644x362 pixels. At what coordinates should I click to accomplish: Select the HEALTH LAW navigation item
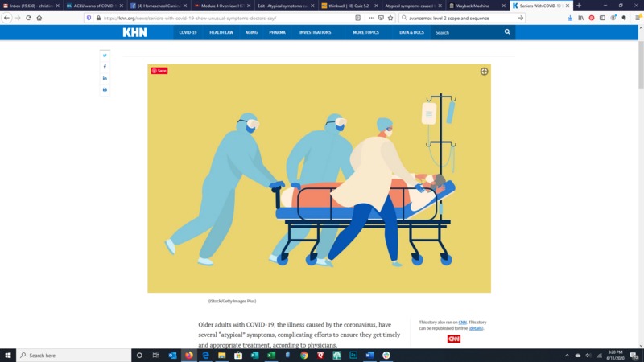pyautogui.click(x=221, y=32)
